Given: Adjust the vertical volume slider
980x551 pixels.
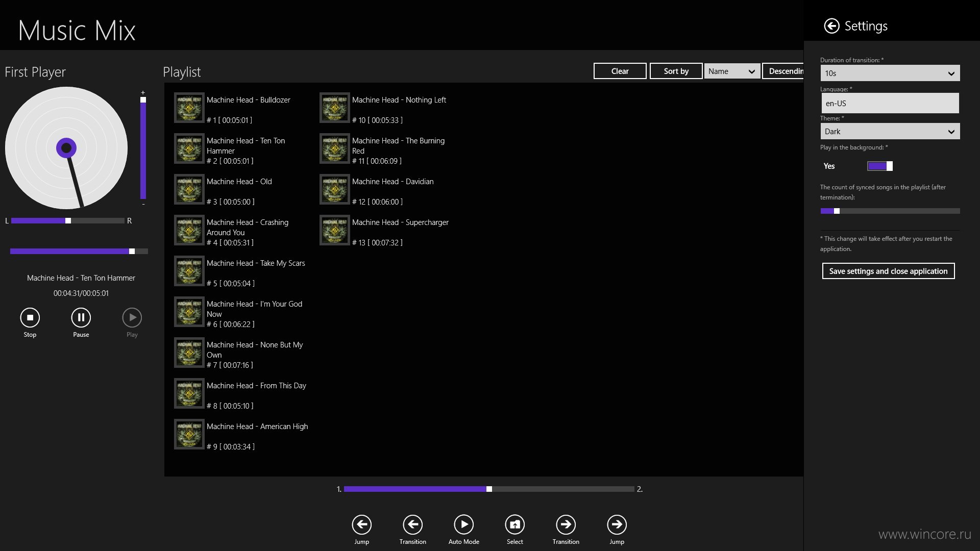Looking at the screenshot, I should tap(143, 148).
